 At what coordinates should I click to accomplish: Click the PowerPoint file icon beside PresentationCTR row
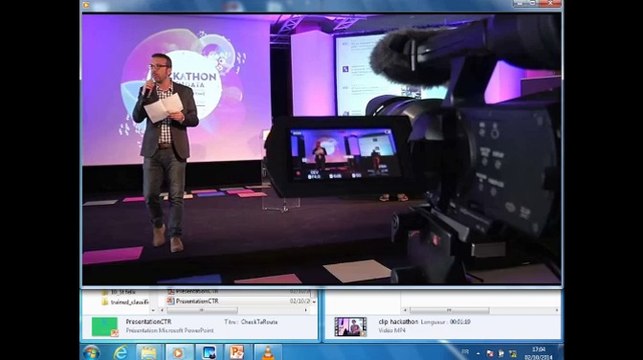tap(171, 301)
